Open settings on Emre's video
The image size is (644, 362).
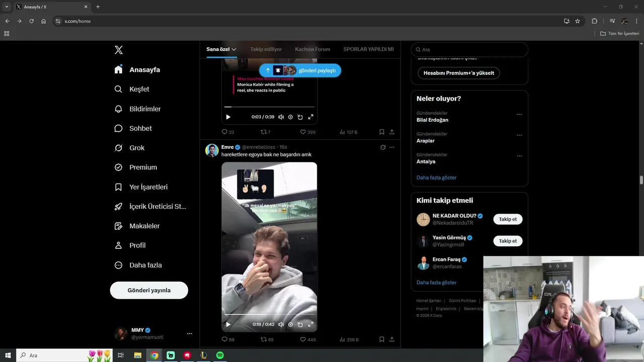click(x=290, y=324)
